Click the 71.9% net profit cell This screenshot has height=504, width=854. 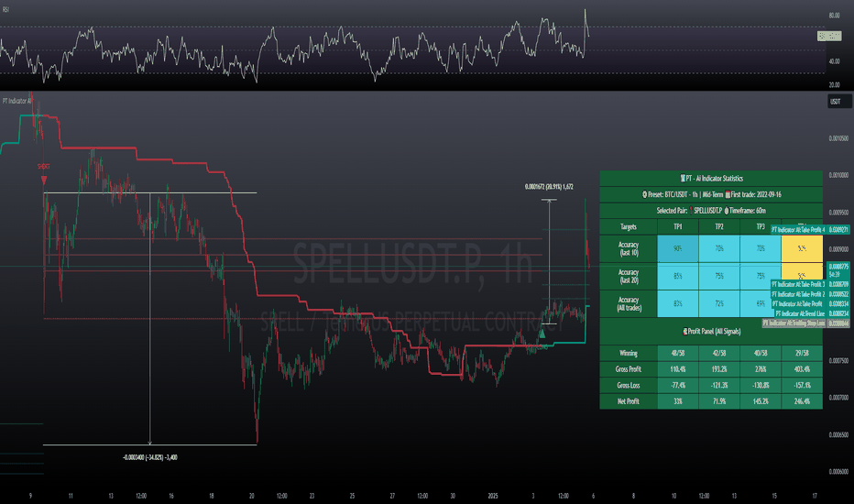coord(719,401)
